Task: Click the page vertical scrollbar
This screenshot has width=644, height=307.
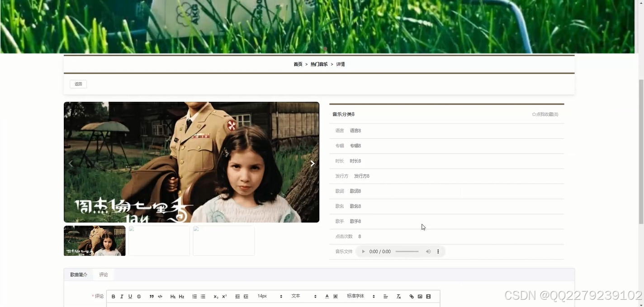Action: (640, 151)
